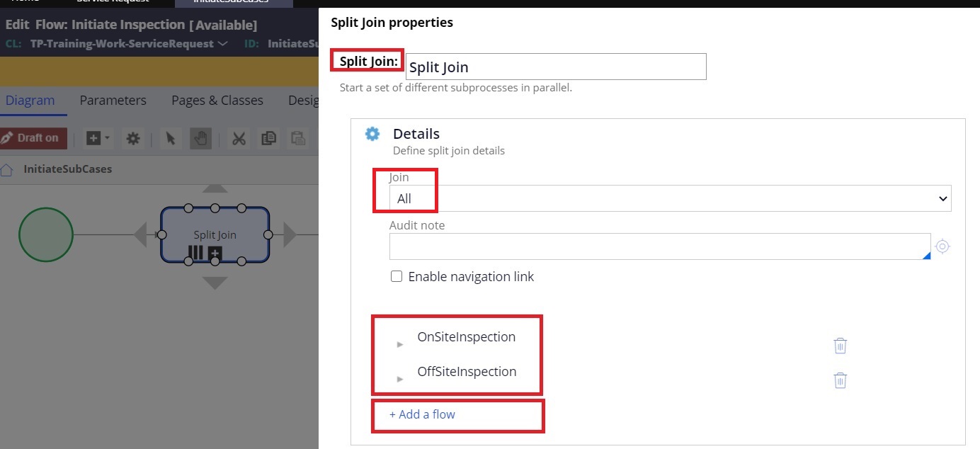Copy the selected flow shape

268,138
